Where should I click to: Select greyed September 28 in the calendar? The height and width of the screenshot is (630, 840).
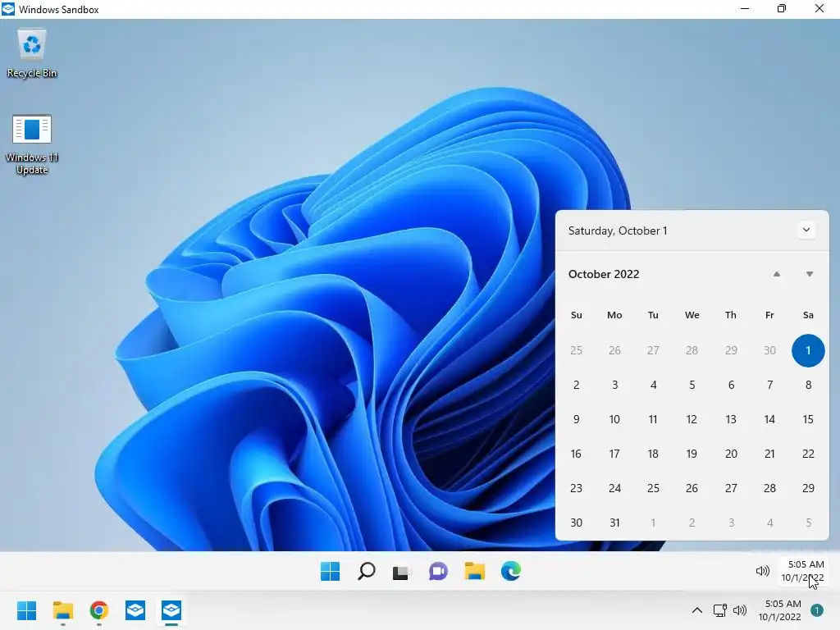pos(692,350)
